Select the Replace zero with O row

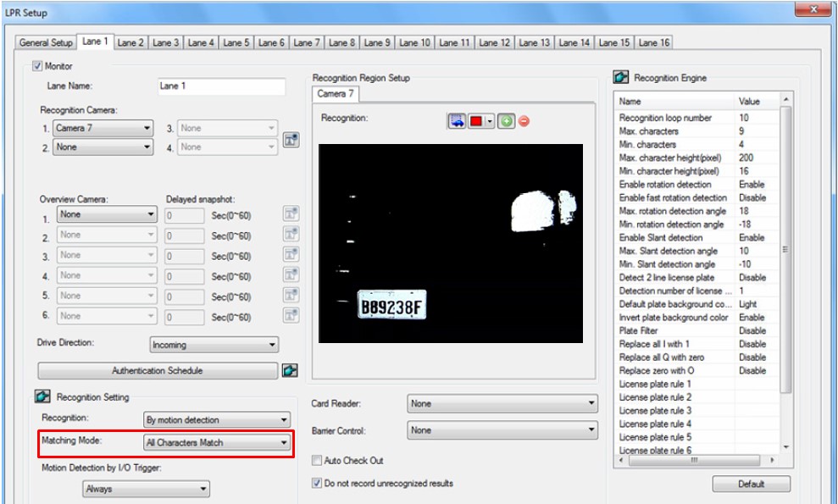[698, 370]
